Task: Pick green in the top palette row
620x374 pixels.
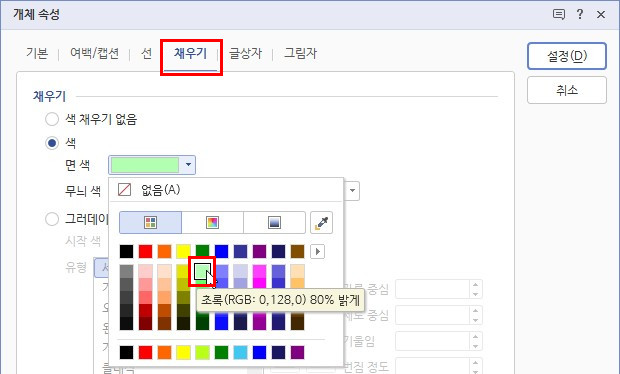Action: (x=202, y=251)
